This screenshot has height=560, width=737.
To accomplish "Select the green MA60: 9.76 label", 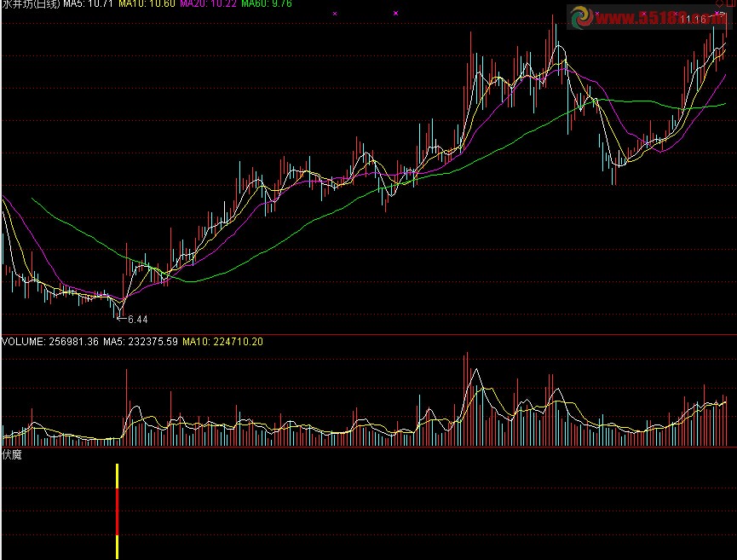I will pos(267,3).
